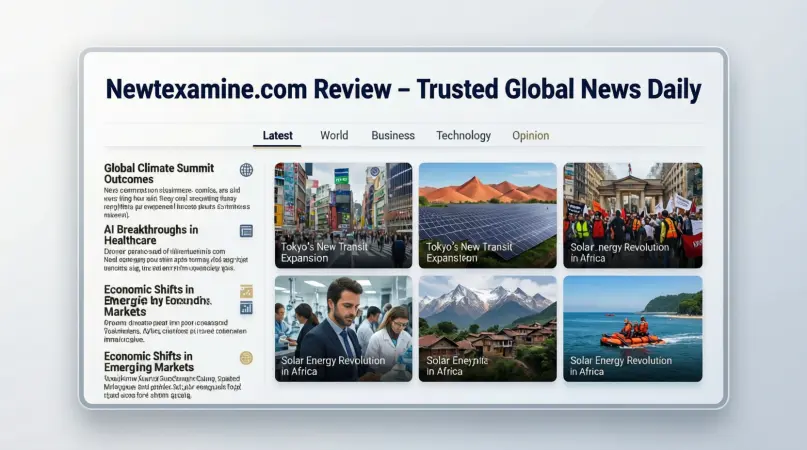Viewport: 807px width, 450px height.
Task: Switch to the World tab
Action: pyautogui.click(x=334, y=135)
